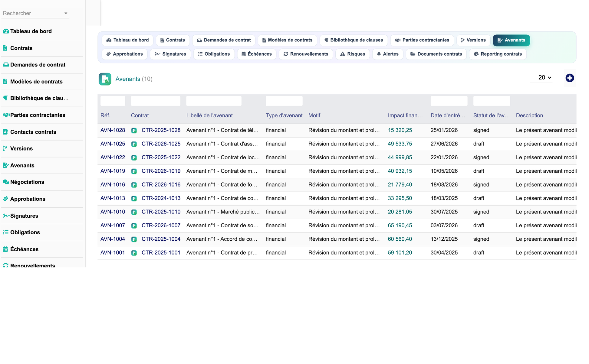Screen dimensions: 589x364
Task: Click the Contacts contrats sidebar icon
Action: tap(5, 132)
